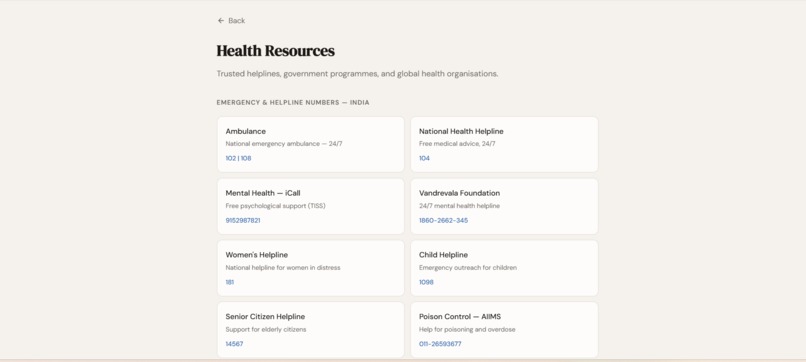The width and height of the screenshot is (806, 362).
Task: Dial Child Helpline number 1098
Action: (426, 282)
